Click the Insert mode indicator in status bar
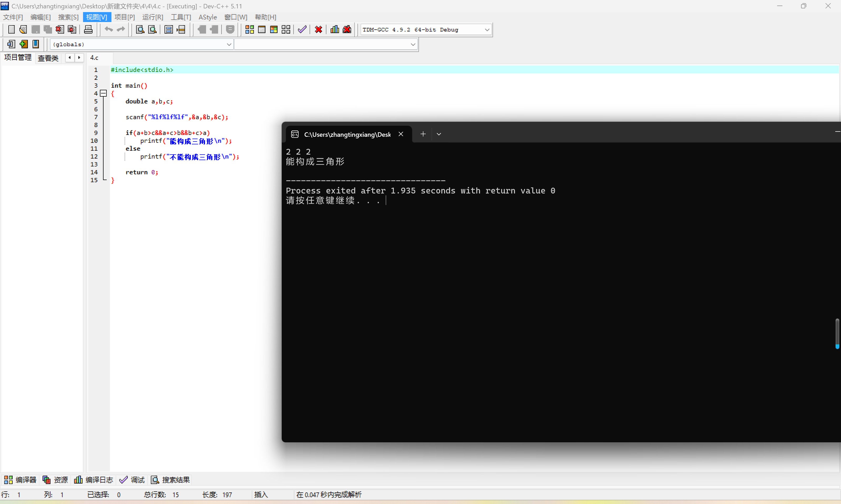The width and height of the screenshot is (841, 504). (x=261, y=495)
